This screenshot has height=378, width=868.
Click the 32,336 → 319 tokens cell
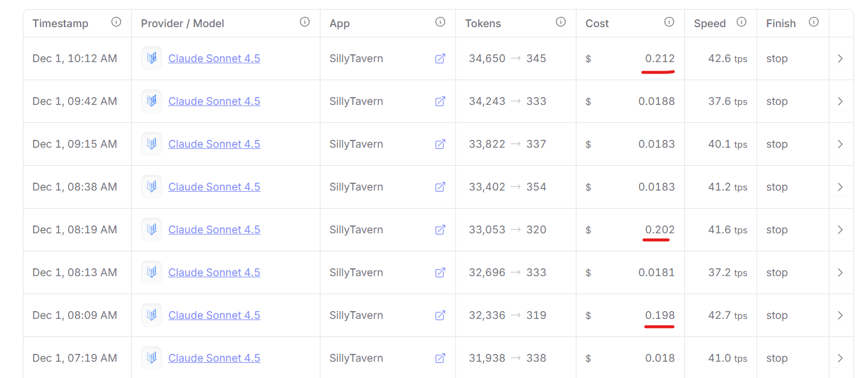coord(507,315)
